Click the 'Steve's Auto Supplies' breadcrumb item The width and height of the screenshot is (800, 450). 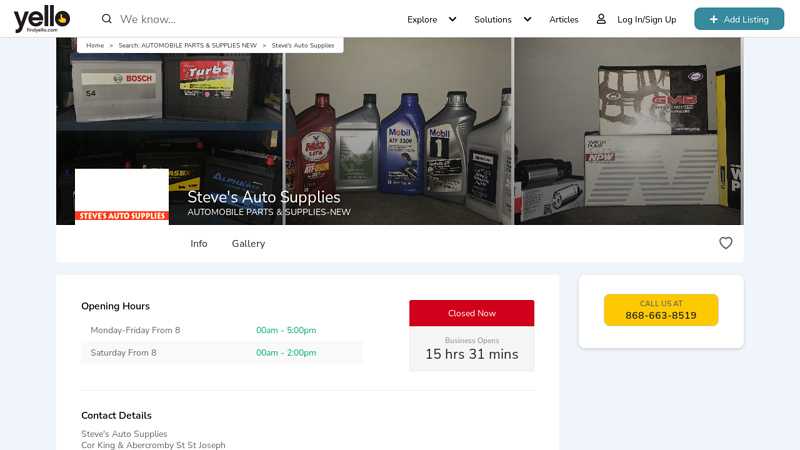point(303,45)
